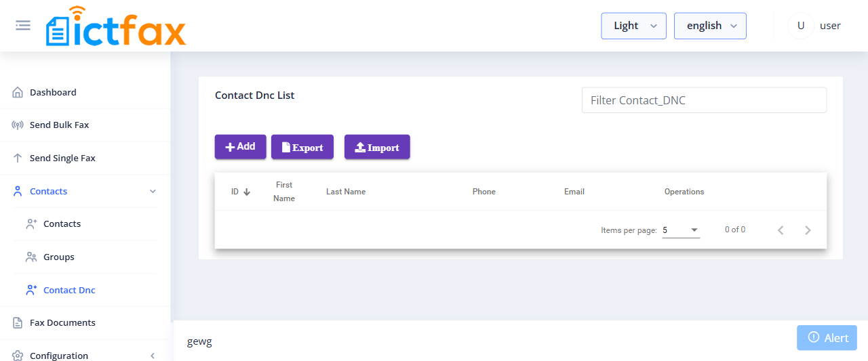Sort by Last Name column header

pyautogui.click(x=346, y=192)
